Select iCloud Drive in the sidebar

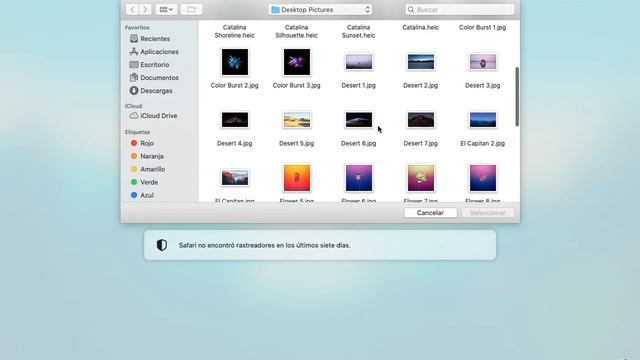tap(153, 116)
